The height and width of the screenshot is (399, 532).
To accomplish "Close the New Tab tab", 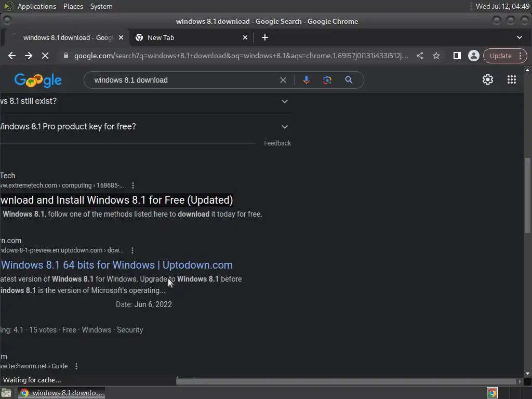I will click(x=245, y=37).
